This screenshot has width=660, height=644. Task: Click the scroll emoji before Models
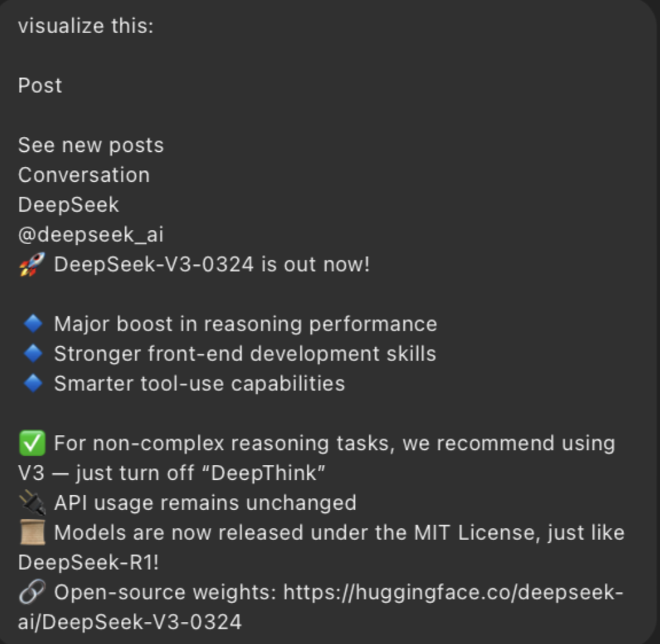[x=32, y=533]
